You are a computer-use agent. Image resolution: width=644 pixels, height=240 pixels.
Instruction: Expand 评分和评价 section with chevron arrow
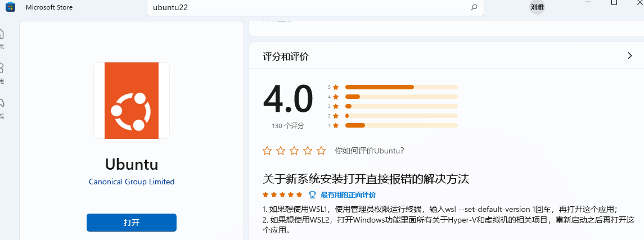[629, 56]
